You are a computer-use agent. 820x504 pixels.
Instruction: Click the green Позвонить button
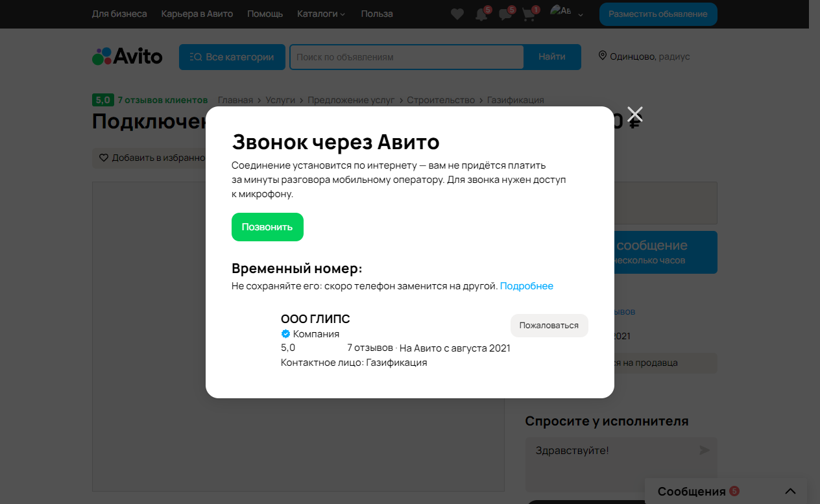click(x=267, y=227)
